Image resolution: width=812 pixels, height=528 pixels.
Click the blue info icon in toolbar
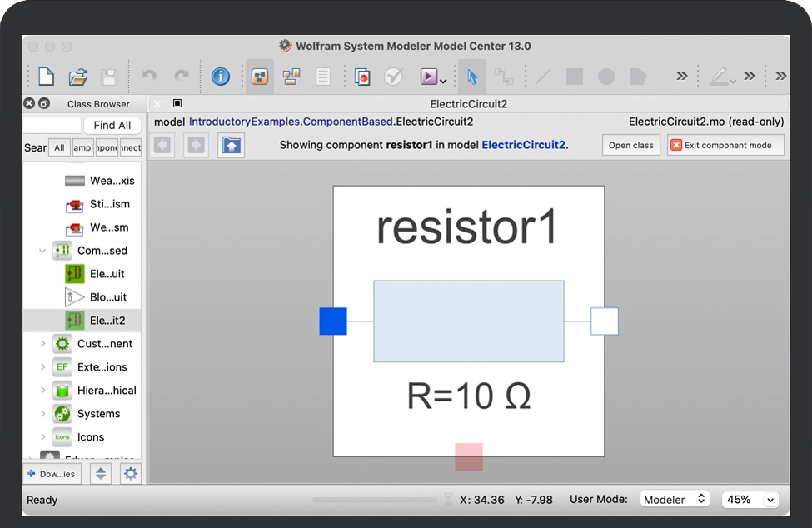[x=220, y=77]
